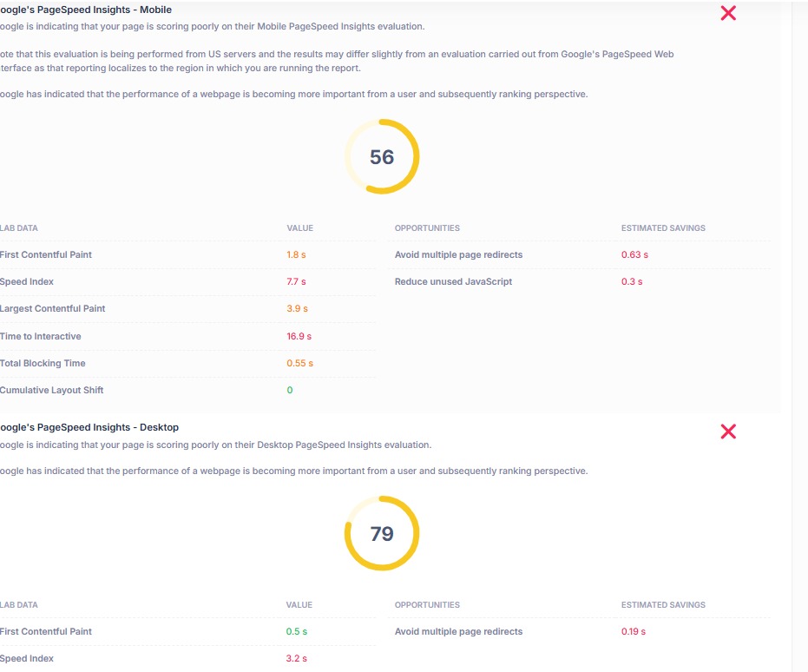Select the Largest Contentful Paint metric

[x=53, y=309]
